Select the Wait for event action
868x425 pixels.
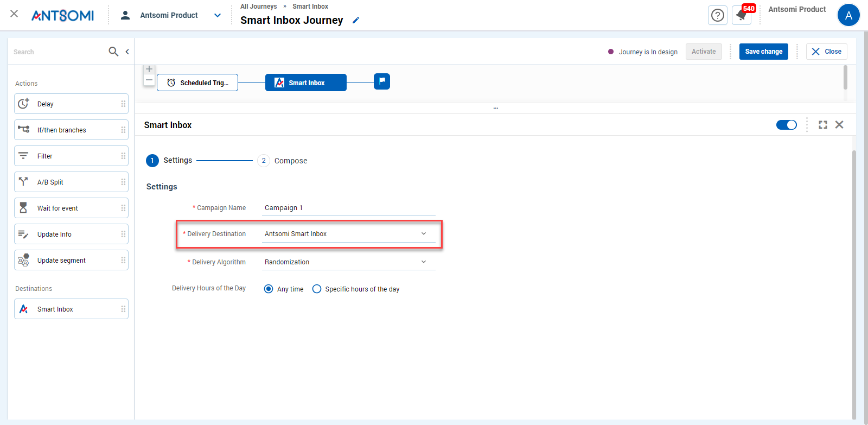point(71,208)
